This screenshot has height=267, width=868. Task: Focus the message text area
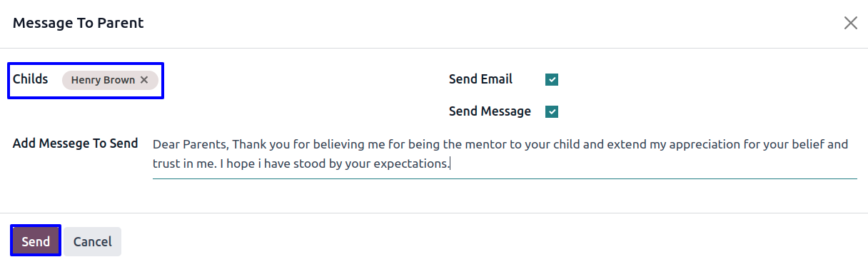[505, 154]
